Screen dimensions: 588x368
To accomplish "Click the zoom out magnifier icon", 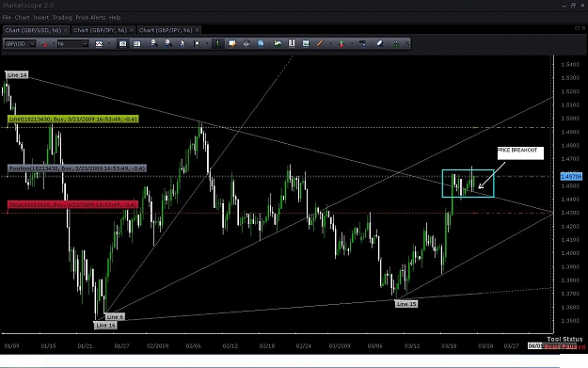I will click(168, 43).
